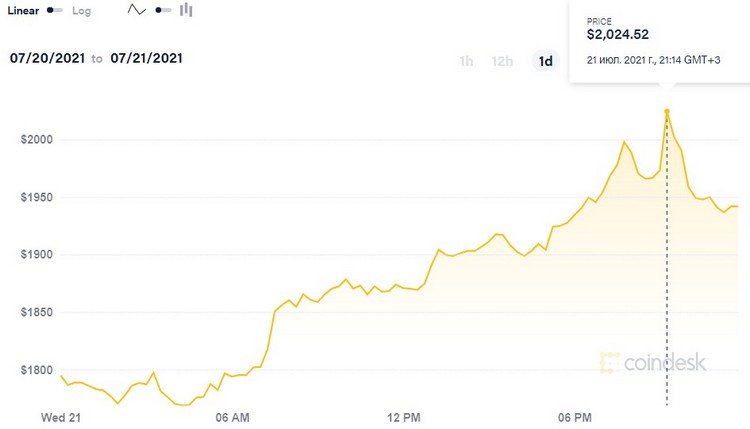This screenshot has width=750, height=429.
Task: Click the 06 AM time axis label
Action: (x=233, y=415)
